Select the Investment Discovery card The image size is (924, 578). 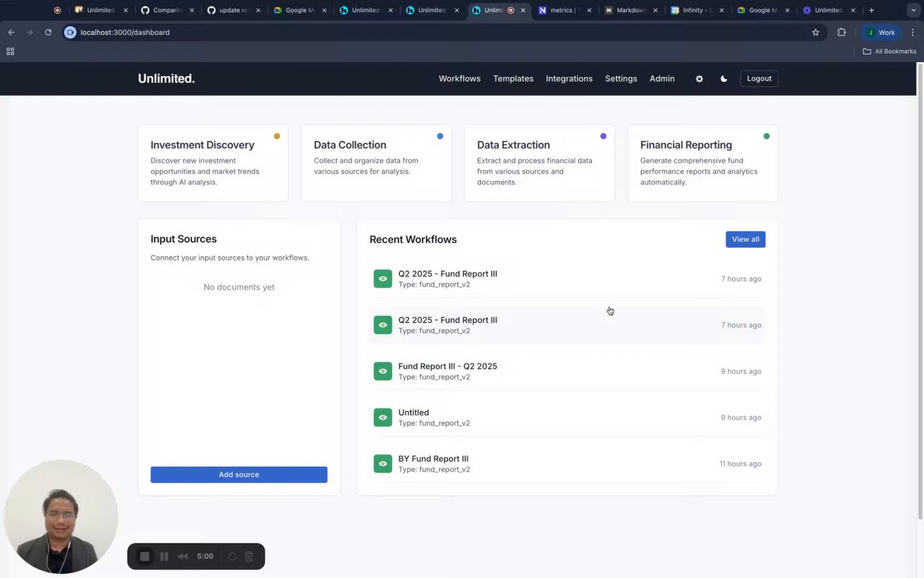(x=213, y=163)
